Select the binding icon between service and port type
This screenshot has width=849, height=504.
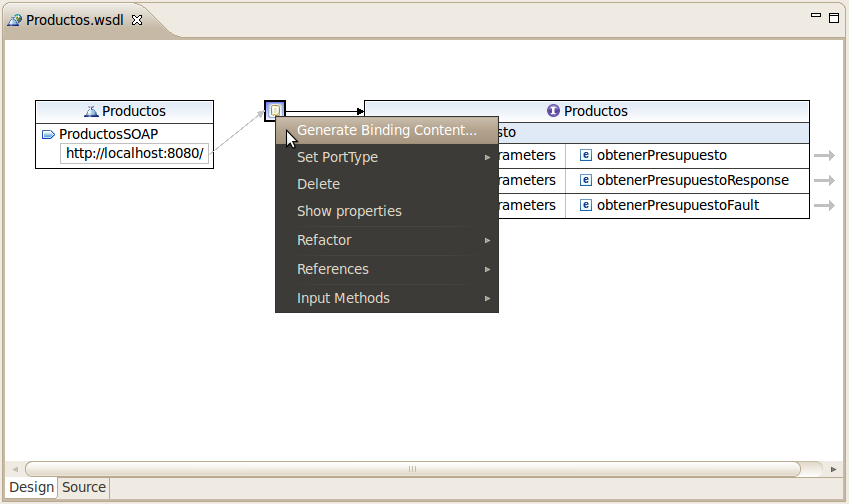pyautogui.click(x=275, y=111)
